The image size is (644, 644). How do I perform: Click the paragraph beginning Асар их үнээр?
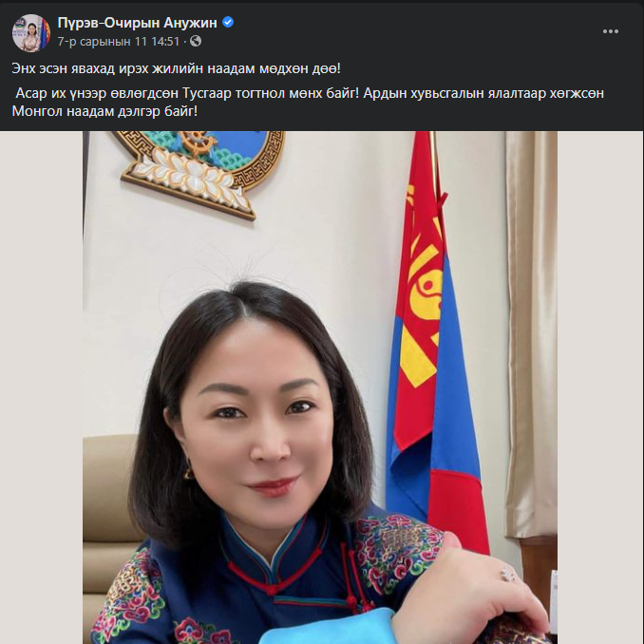coord(308,102)
